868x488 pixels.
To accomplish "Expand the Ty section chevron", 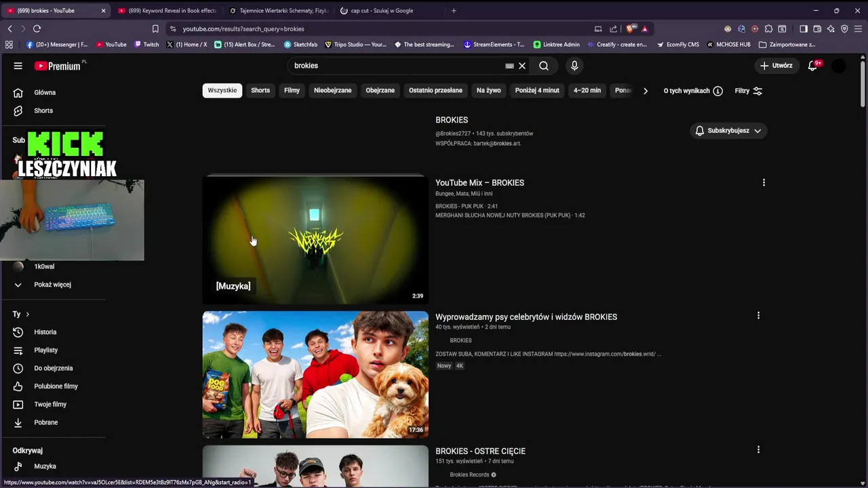I will pyautogui.click(x=27, y=314).
